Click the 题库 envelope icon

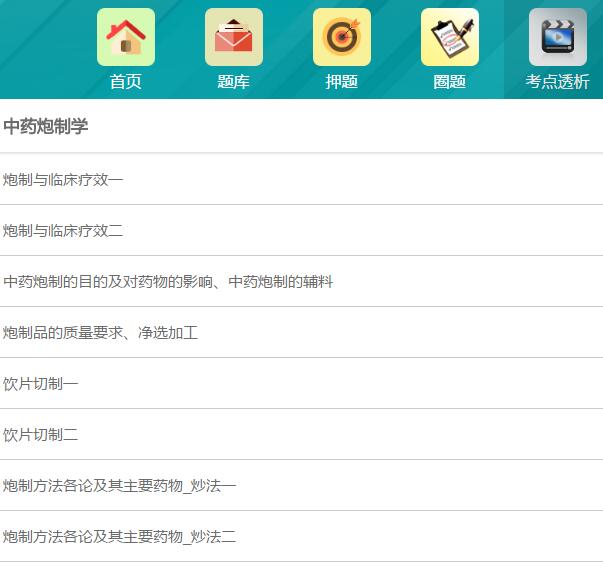(x=234, y=37)
